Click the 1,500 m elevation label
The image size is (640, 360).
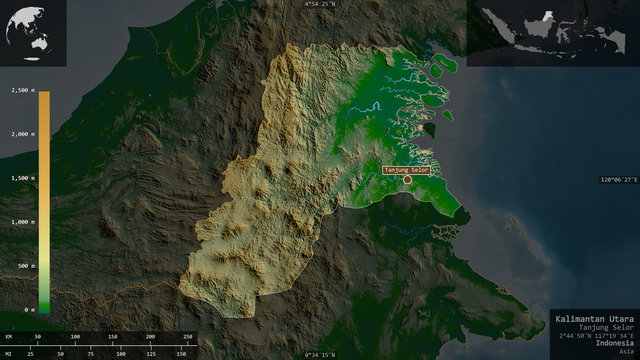click(23, 178)
